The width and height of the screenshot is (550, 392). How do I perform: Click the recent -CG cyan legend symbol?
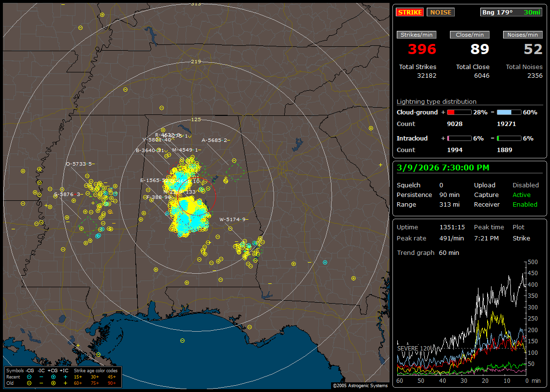(x=29, y=377)
